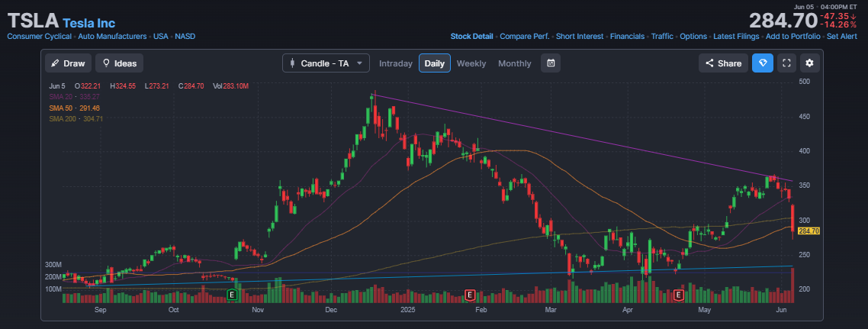Screen dimensions: 868x329
Task: Open Stock Detail page
Action: point(471,36)
